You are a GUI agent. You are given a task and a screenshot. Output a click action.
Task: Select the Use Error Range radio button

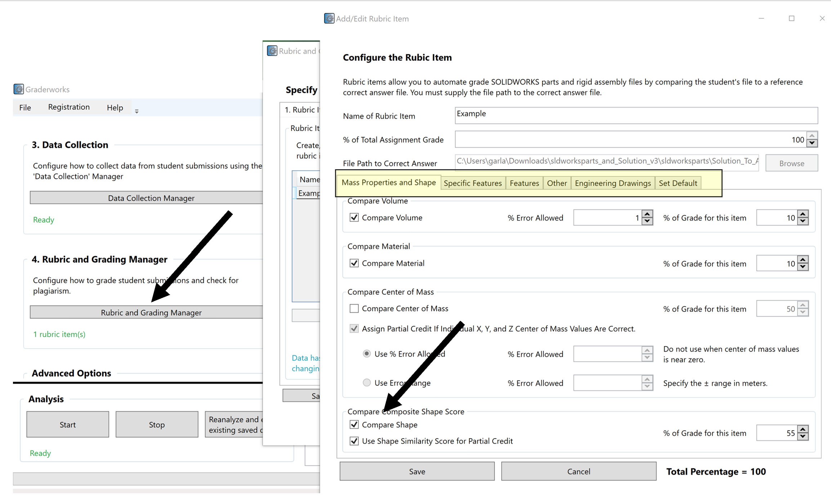pos(367,383)
